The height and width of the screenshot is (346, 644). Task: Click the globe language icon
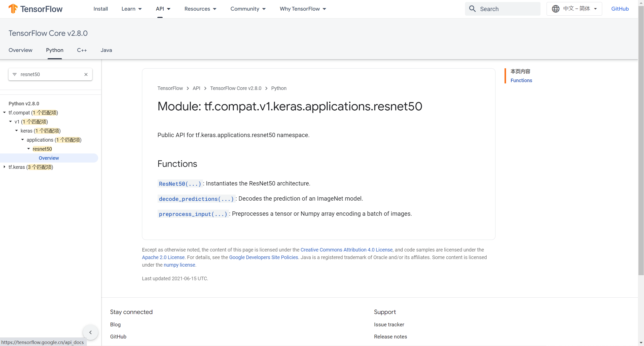[555, 9]
